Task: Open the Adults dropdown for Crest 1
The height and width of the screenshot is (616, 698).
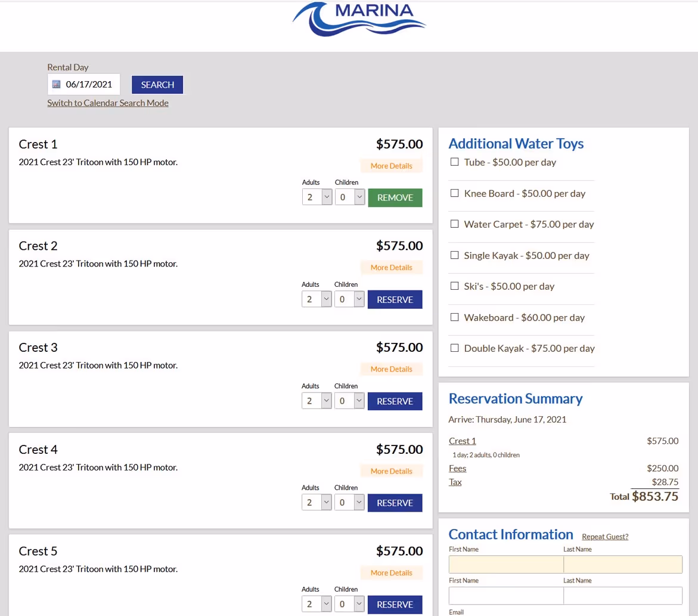Action: tap(317, 197)
